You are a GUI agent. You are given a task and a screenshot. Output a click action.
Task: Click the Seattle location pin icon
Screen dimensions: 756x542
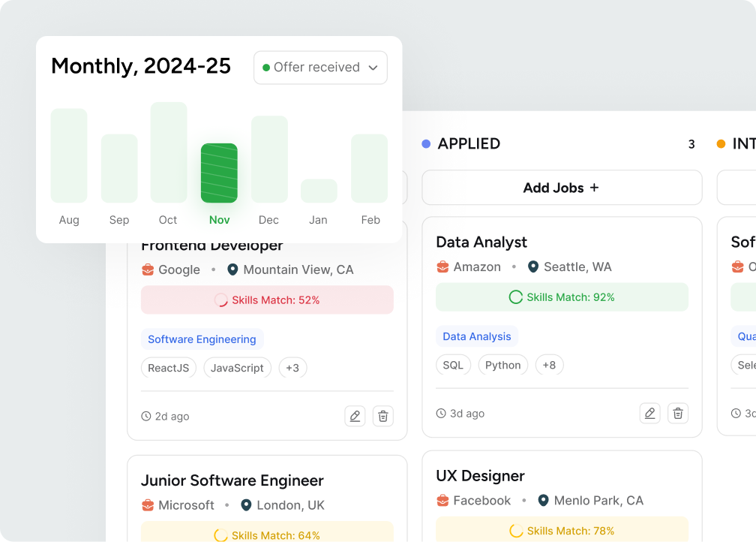click(x=532, y=266)
